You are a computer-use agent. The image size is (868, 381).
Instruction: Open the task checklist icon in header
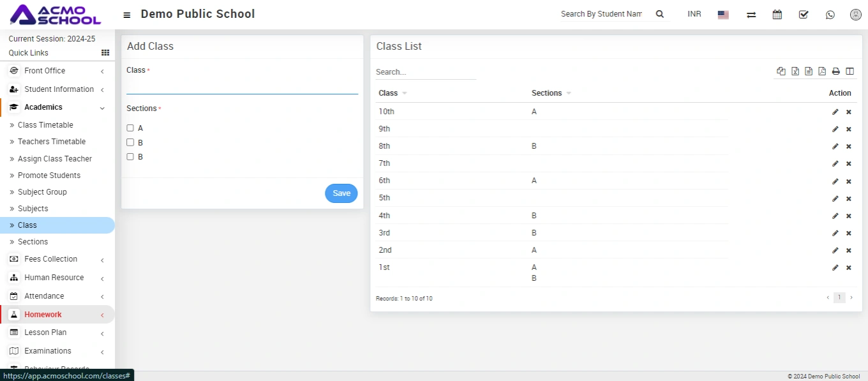pyautogui.click(x=804, y=15)
